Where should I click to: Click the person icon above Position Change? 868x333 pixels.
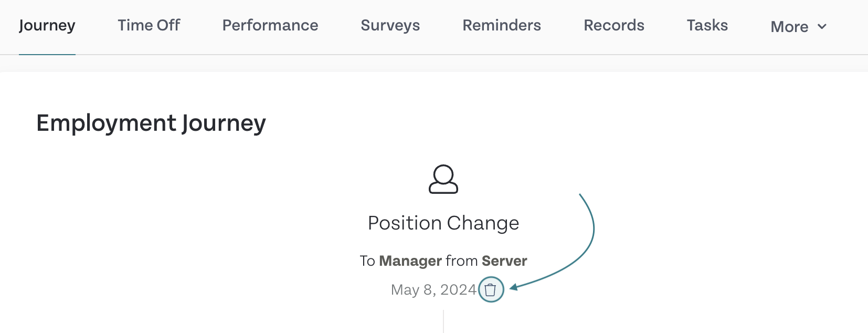point(443,180)
